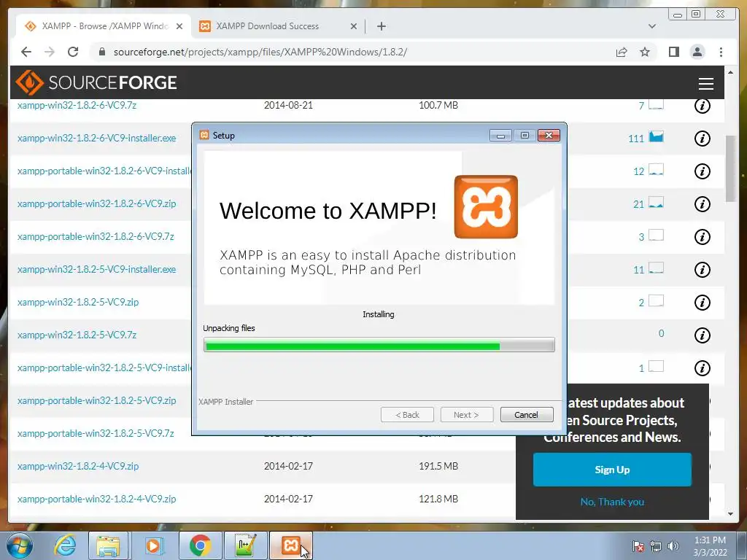Bookmark this page with the star icon

(645, 52)
